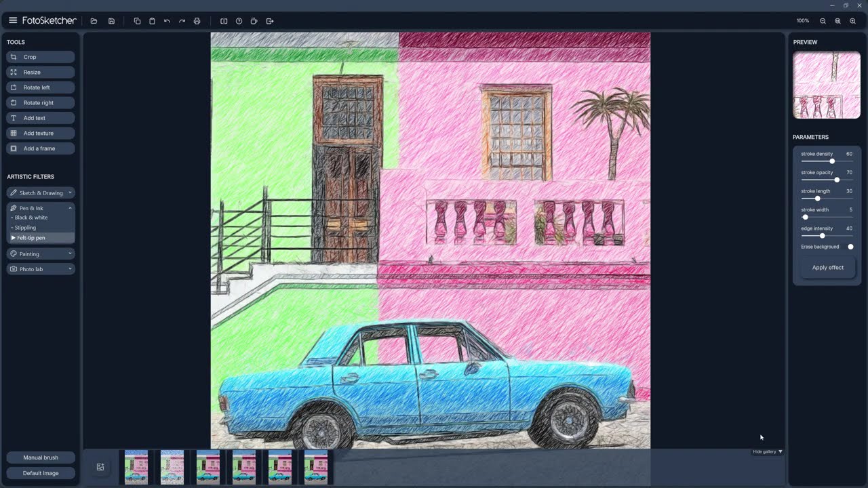
Task: Select the last gallery thumbnail
Action: pyautogui.click(x=316, y=467)
